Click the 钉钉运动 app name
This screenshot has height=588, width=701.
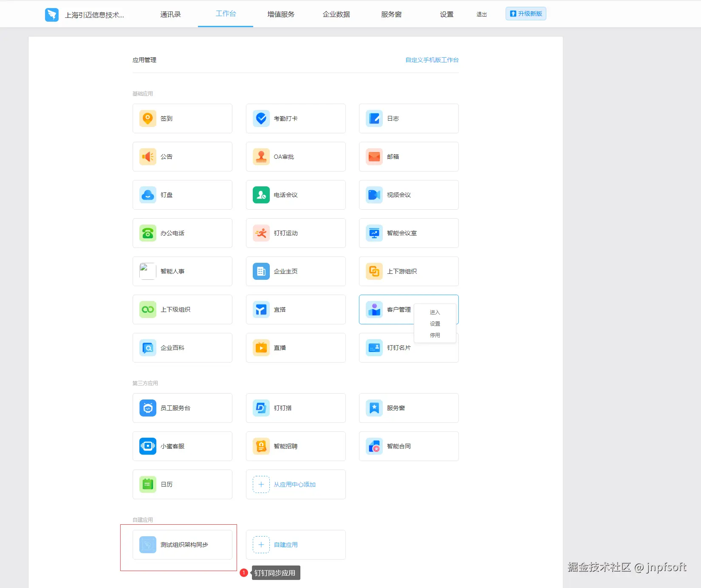285,233
